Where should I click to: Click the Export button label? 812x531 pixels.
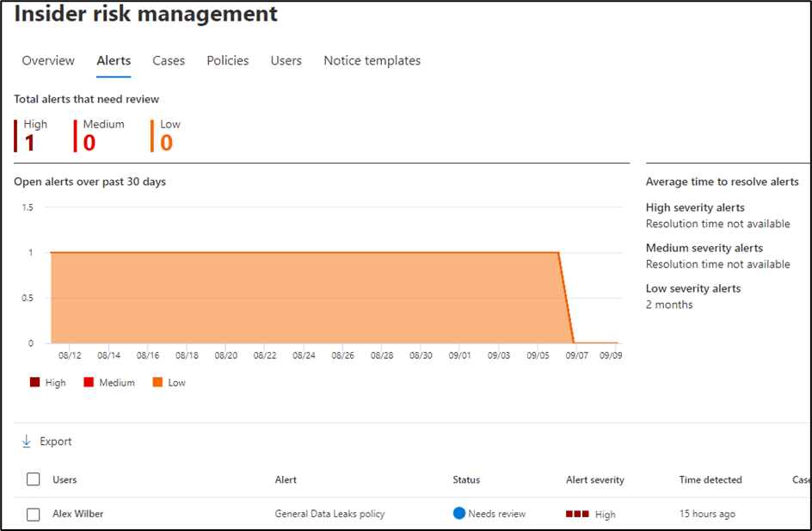click(x=56, y=441)
